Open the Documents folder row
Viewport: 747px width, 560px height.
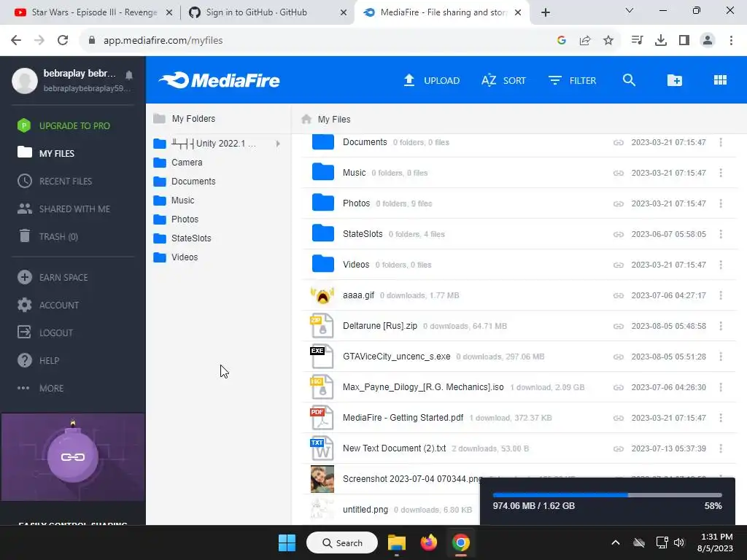pos(519,142)
